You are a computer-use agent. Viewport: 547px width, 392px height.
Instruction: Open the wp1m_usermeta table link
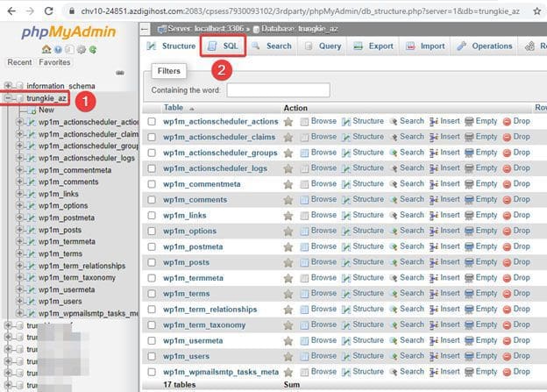click(x=193, y=340)
